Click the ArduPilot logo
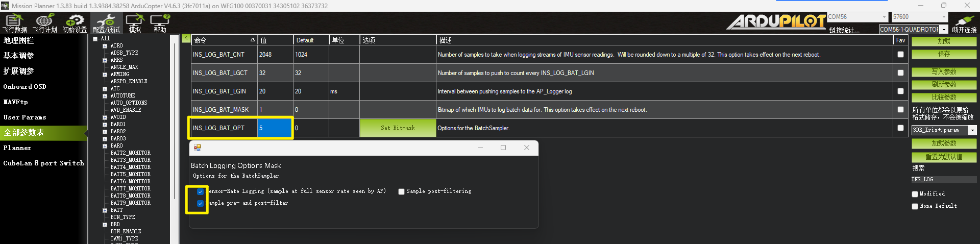Viewport: 980px width, 244px height. (776, 21)
